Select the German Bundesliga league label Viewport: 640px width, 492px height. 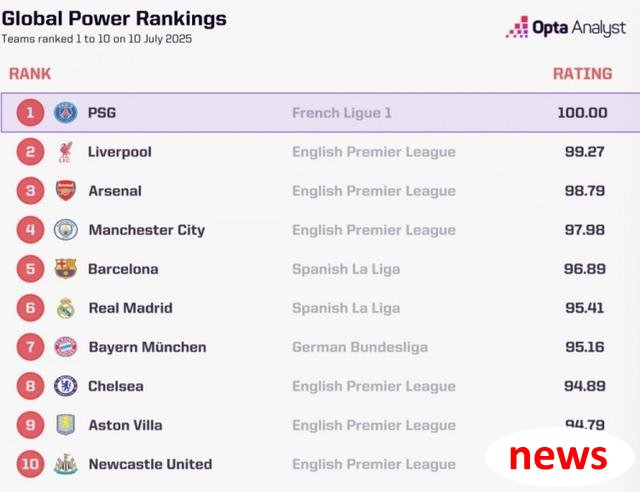pos(360,347)
